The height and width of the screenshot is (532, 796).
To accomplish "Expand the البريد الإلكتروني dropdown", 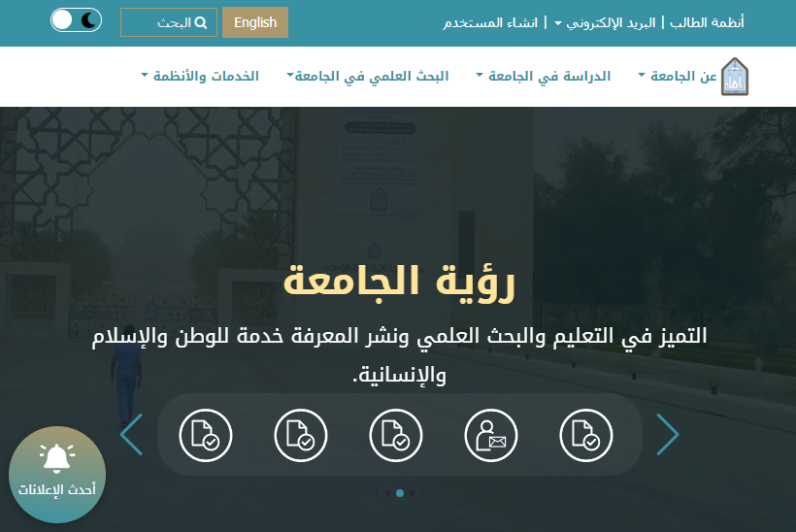I will tap(605, 23).
